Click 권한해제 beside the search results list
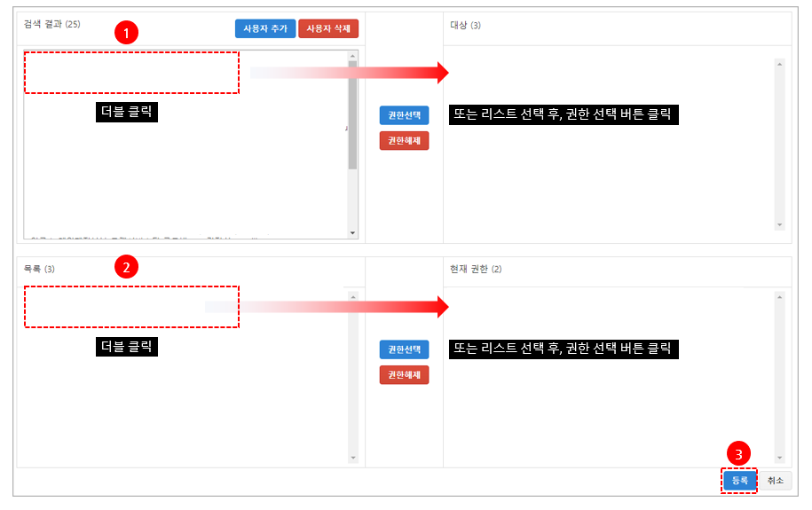 404,140
